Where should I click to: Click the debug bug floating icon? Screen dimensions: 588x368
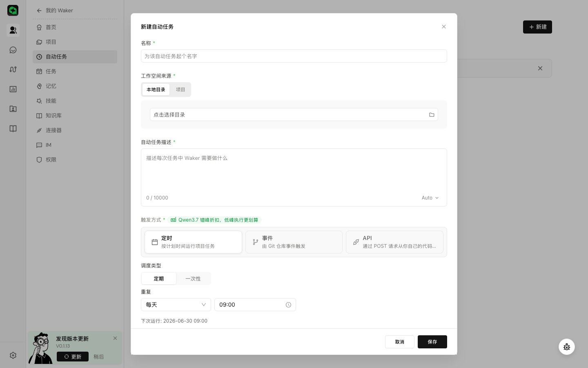point(567,347)
